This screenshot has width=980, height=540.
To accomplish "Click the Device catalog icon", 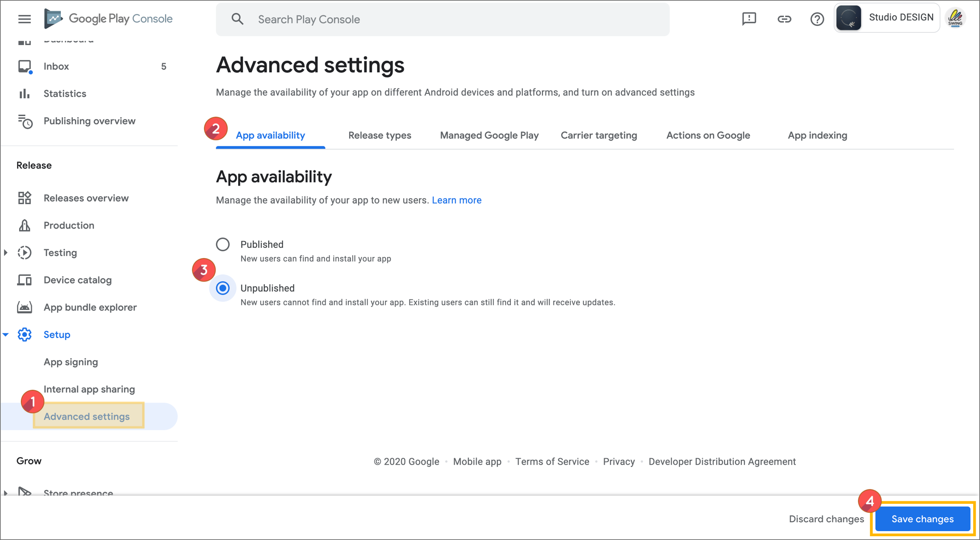I will [25, 280].
